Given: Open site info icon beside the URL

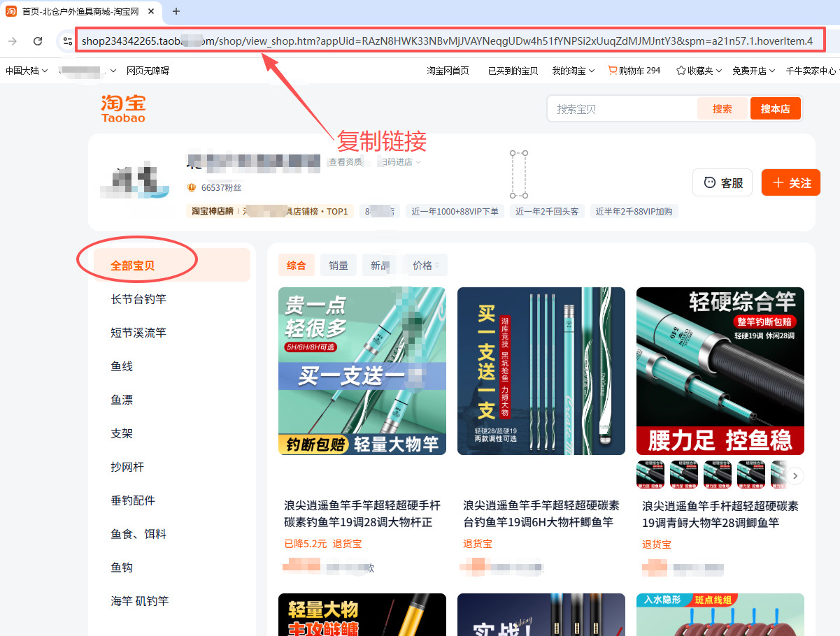Looking at the screenshot, I should [x=67, y=41].
